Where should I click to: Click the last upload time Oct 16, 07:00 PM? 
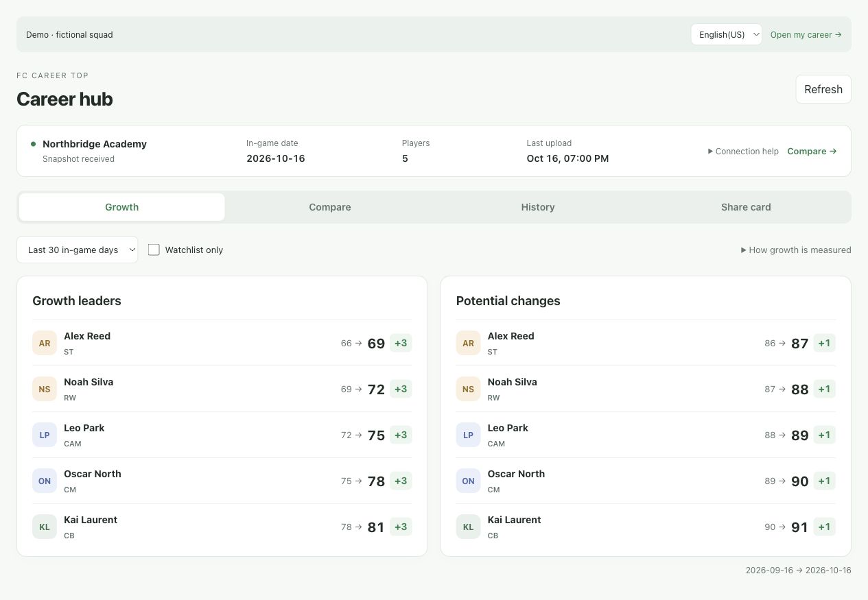point(567,158)
